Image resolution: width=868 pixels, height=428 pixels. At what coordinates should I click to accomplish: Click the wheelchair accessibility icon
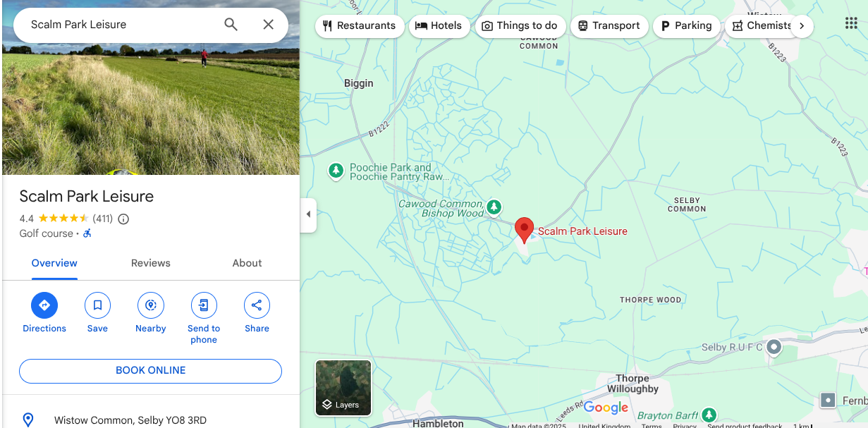[87, 233]
